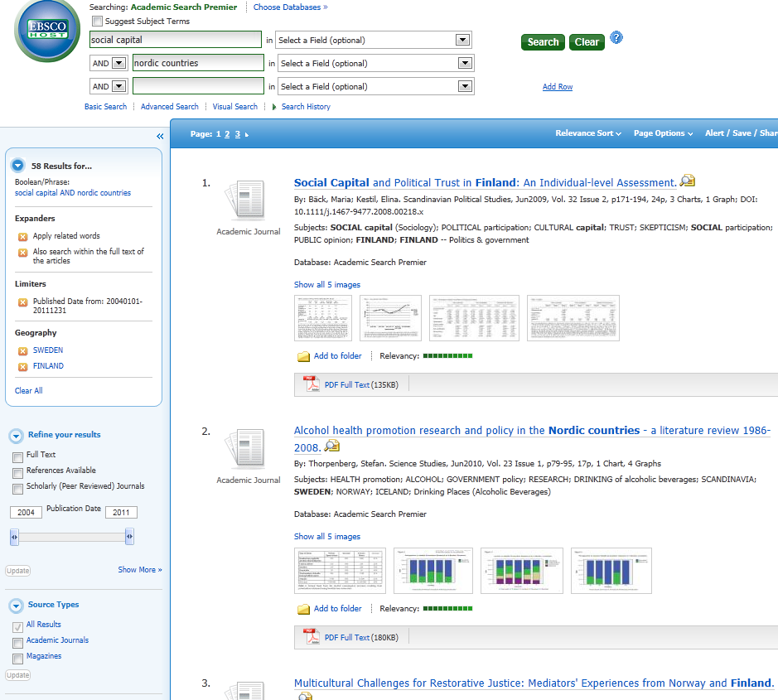778x700 pixels.
Task: Click the right handle of publication date slider
Action: coord(129,537)
